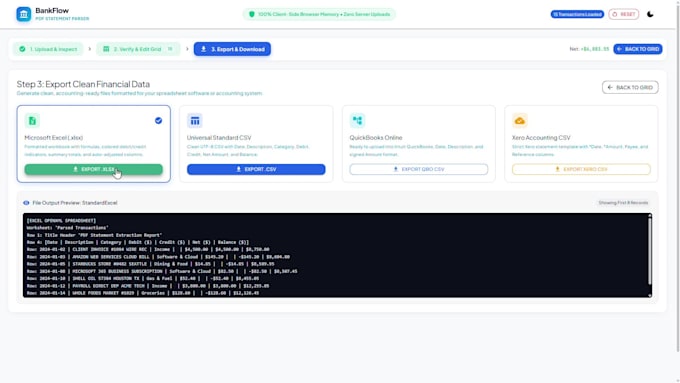This screenshot has height=383, width=680.
Task: Click the Reset button
Action: 624,14
